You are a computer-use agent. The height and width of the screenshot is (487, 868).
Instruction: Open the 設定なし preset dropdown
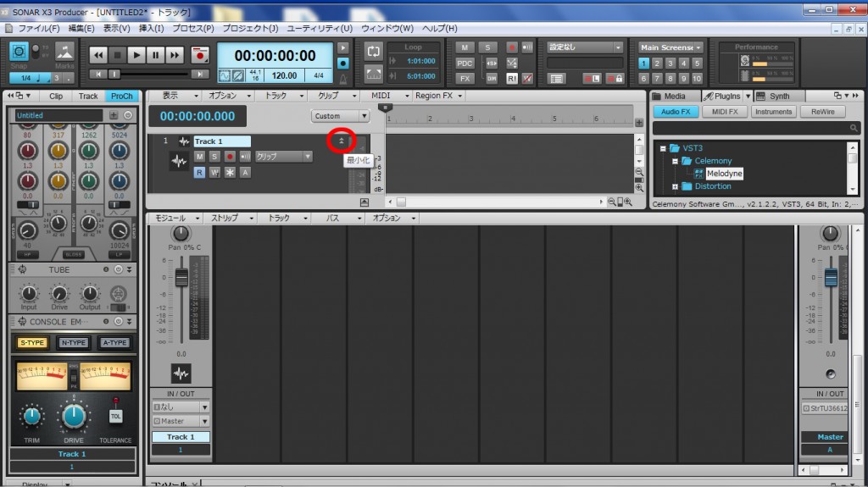[585, 47]
